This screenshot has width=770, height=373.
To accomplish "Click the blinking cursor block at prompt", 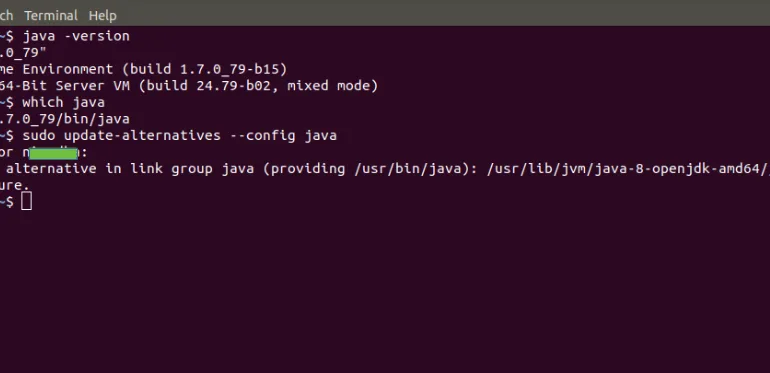I will coord(27,201).
